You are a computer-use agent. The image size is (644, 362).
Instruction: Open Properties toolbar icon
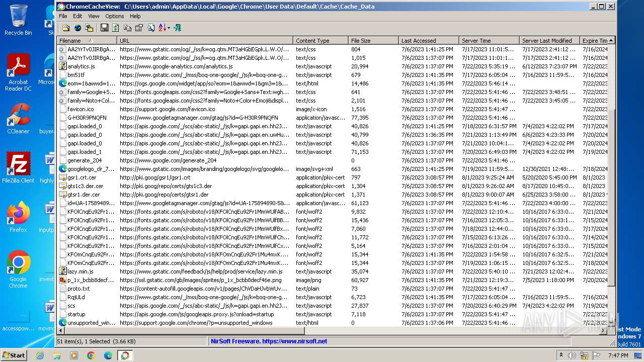tap(139, 28)
